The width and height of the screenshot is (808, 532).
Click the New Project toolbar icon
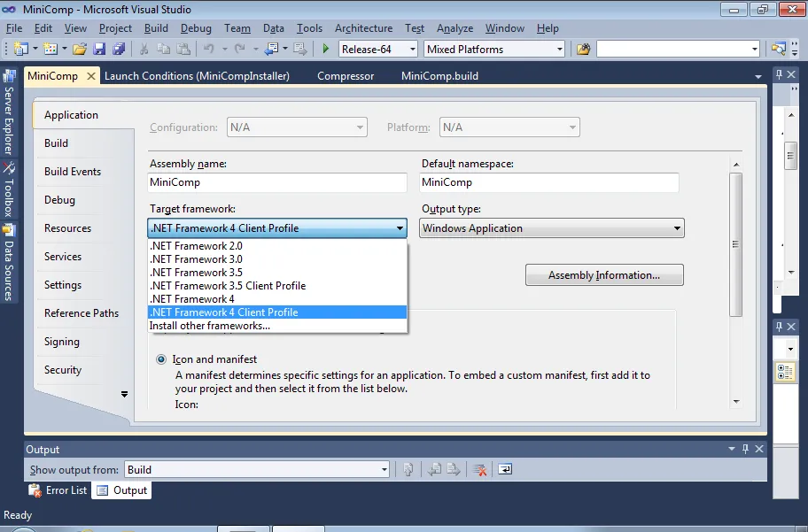20,49
